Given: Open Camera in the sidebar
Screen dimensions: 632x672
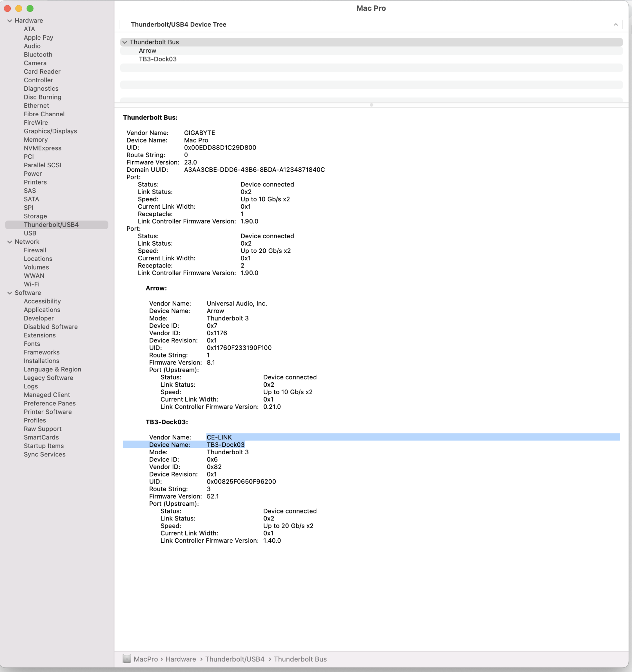Looking at the screenshot, I should pos(35,63).
